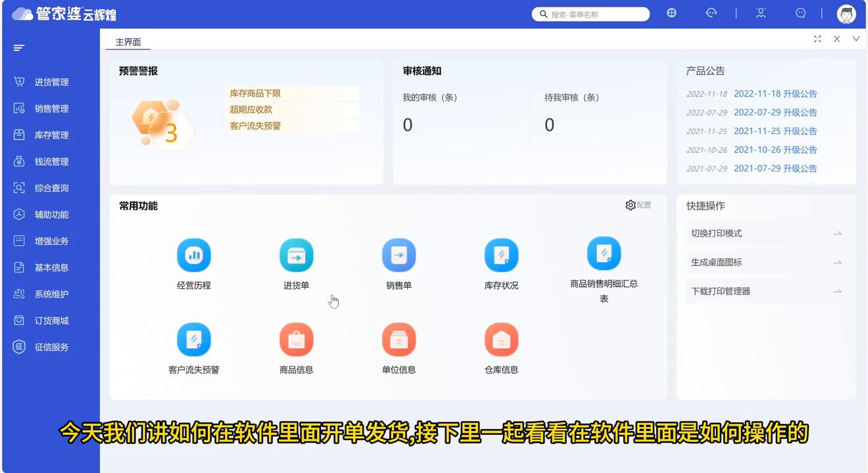Open the 仓库信息 (warehouse info) icon

click(x=501, y=340)
